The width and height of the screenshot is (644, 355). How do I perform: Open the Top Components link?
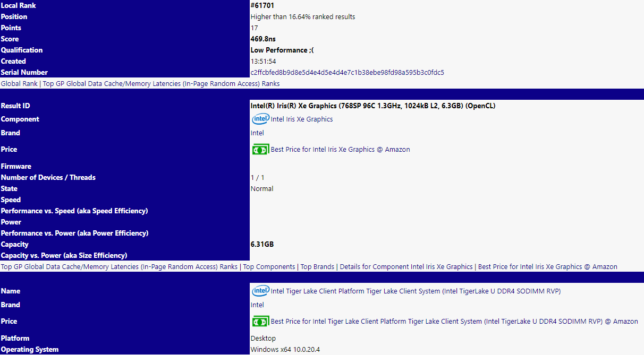[x=269, y=267]
